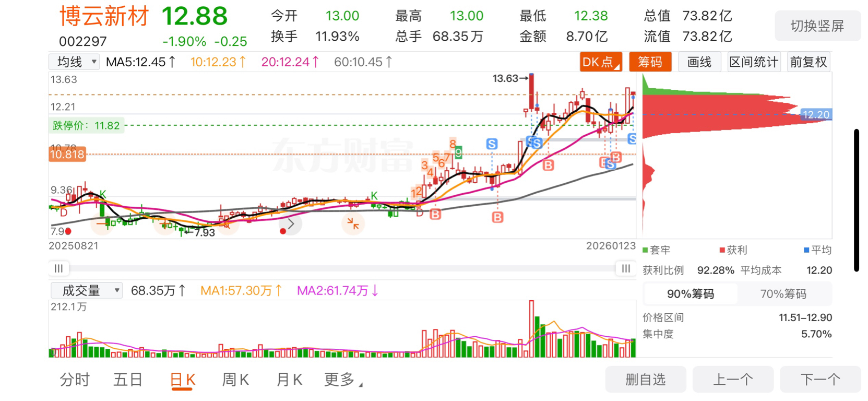868x401 pixels.
Task: Switch to the 周K tab
Action: coord(235,380)
